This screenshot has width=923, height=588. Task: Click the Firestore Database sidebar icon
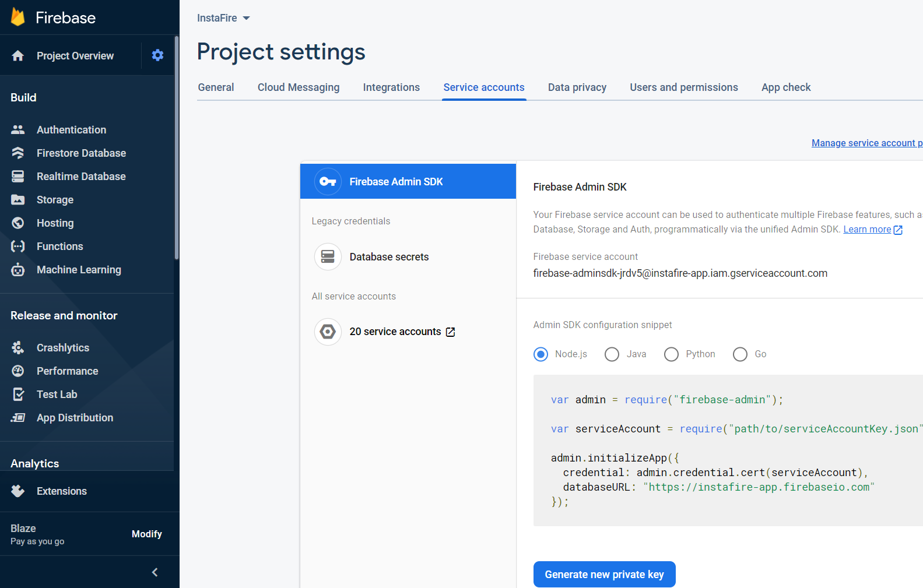point(18,153)
